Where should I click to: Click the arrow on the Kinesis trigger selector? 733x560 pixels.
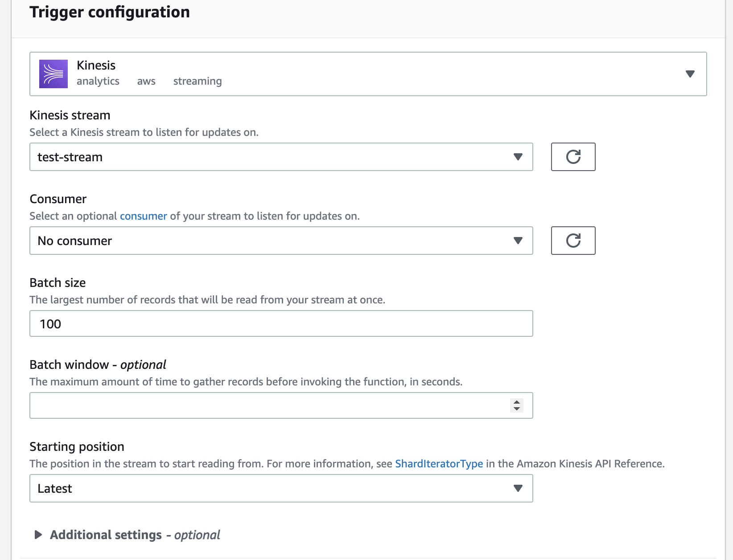tap(690, 74)
